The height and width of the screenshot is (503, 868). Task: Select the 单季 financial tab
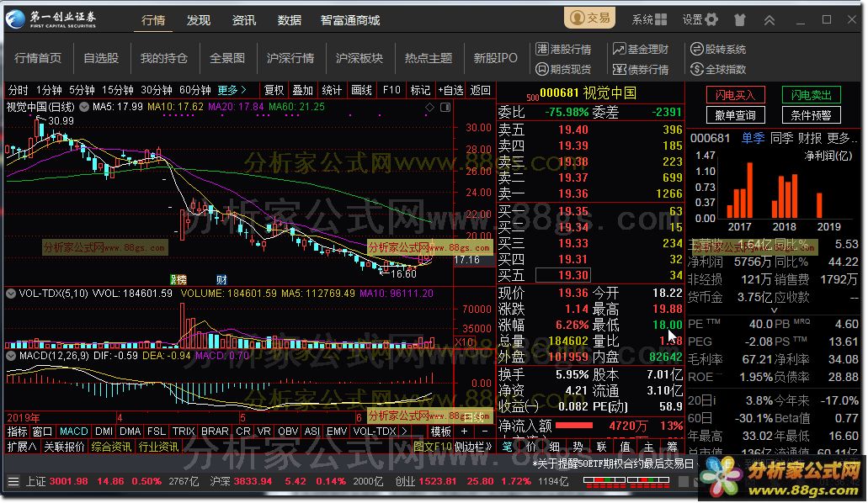pos(753,138)
